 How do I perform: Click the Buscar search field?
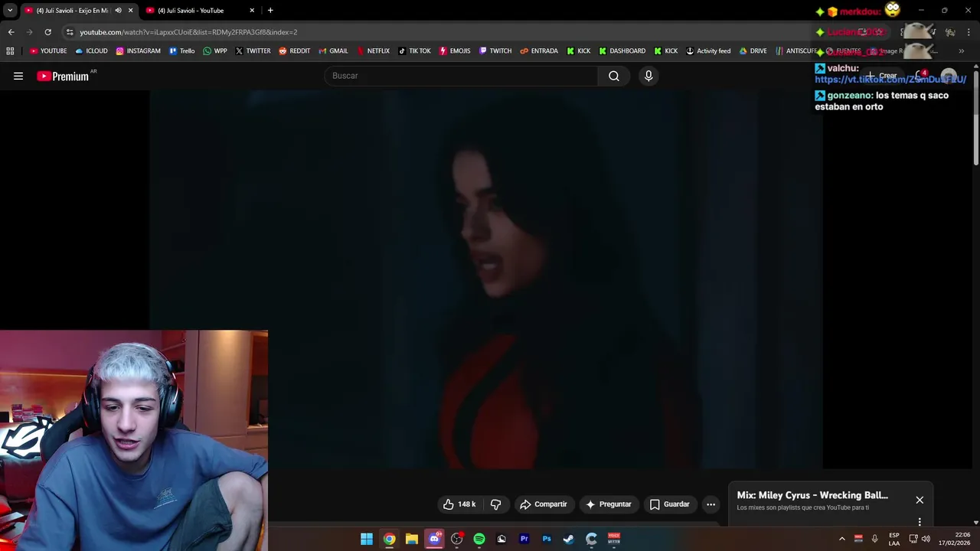(461, 76)
